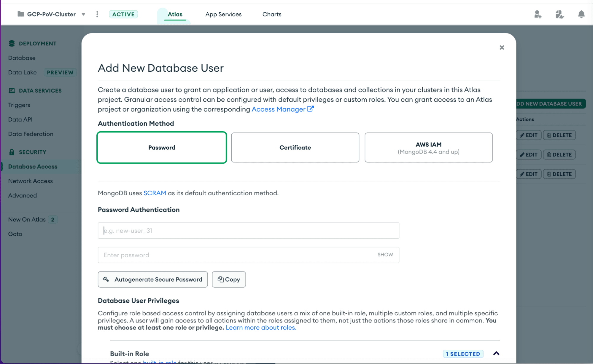Open the activity feed icon in header
593x364 pixels.
point(559,14)
